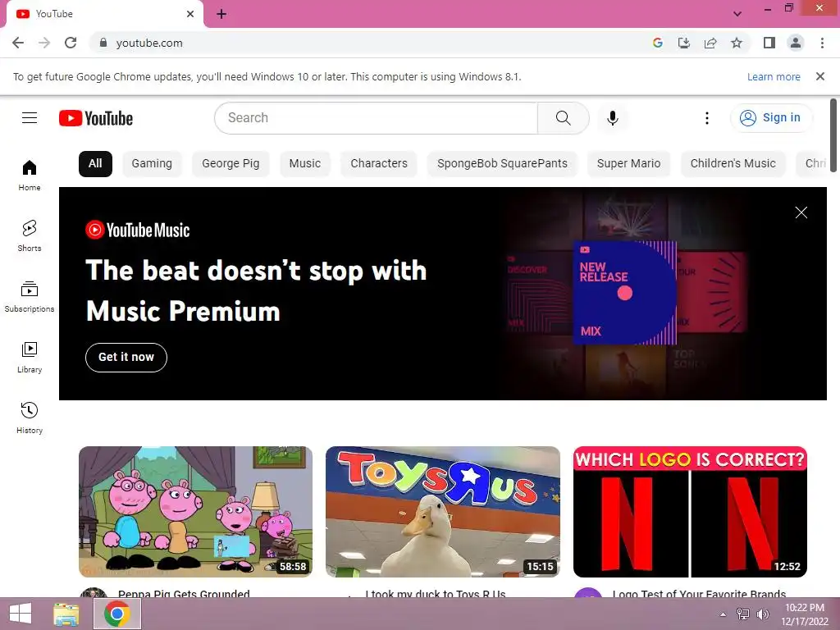Dismiss the Chrome update notice
The height and width of the screenshot is (630, 840).
point(820,76)
